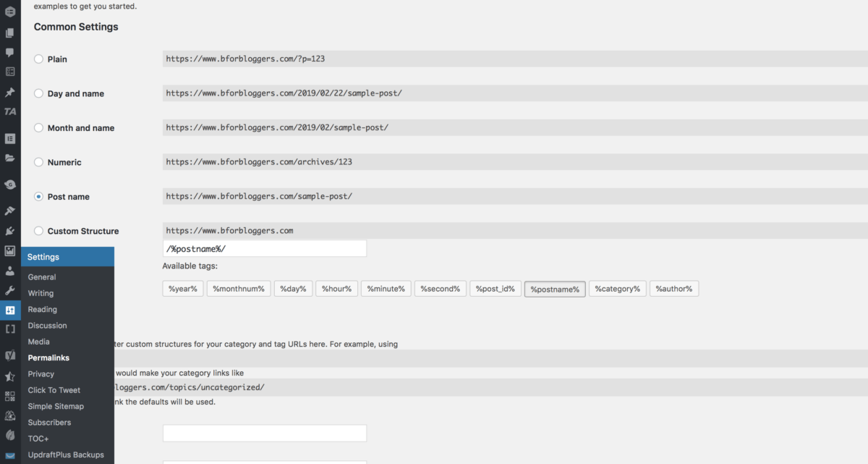
Task: Select the Month and name radio button
Action: tap(39, 127)
